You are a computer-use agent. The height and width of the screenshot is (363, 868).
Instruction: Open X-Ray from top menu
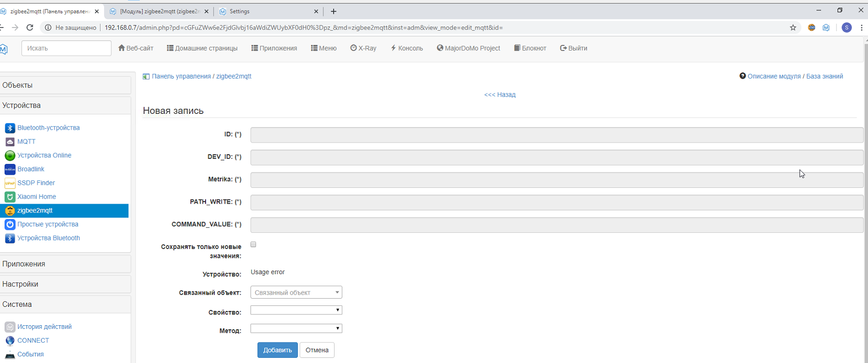[363, 48]
